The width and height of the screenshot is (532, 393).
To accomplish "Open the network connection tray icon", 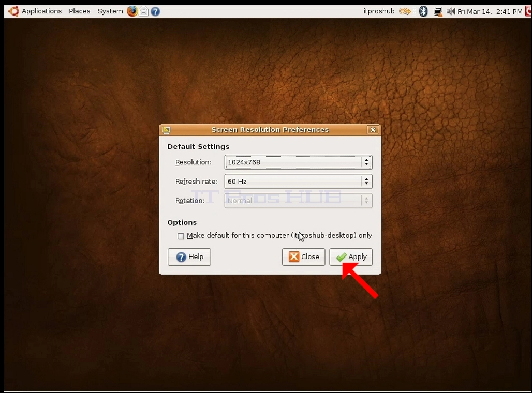I will click(x=438, y=11).
